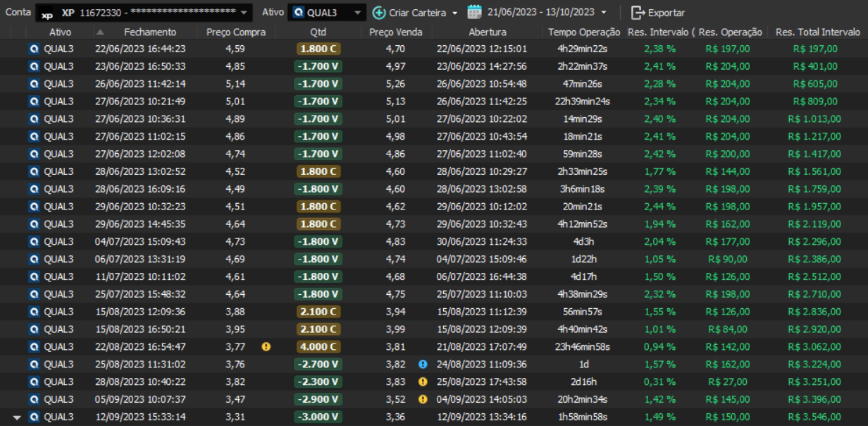This screenshot has width=868, height=426.
Task: Click the plus icon of Criar Carteira
Action: 379,13
